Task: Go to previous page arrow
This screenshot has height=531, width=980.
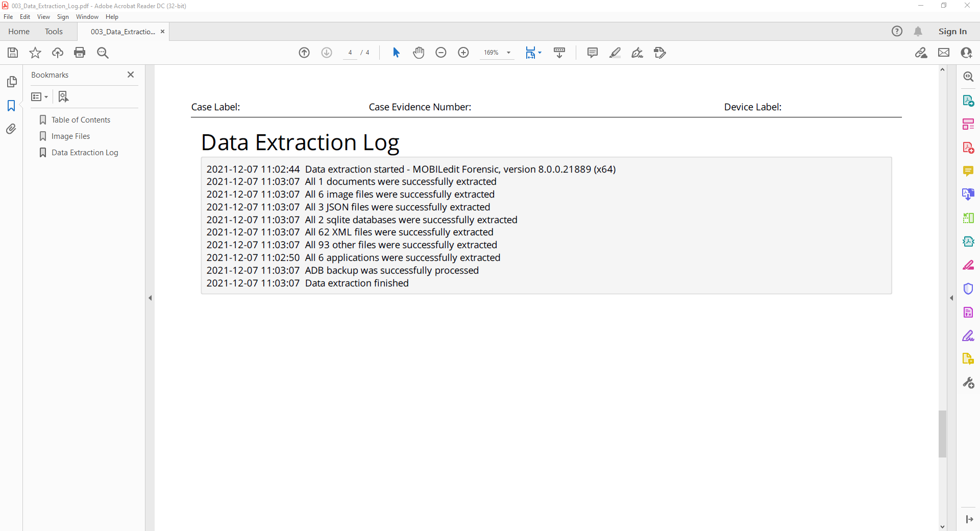Action: [x=304, y=53]
